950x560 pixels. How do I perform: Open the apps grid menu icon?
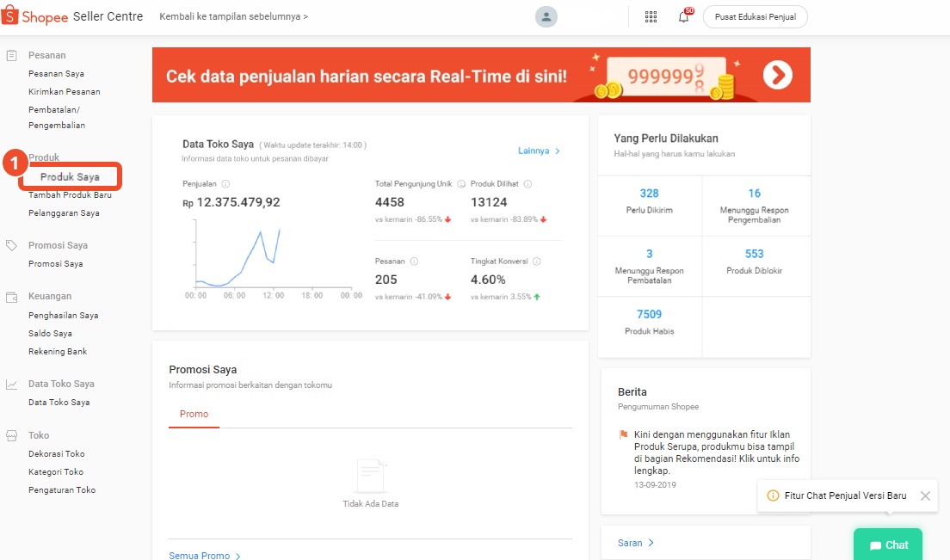[x=651, y=17]
